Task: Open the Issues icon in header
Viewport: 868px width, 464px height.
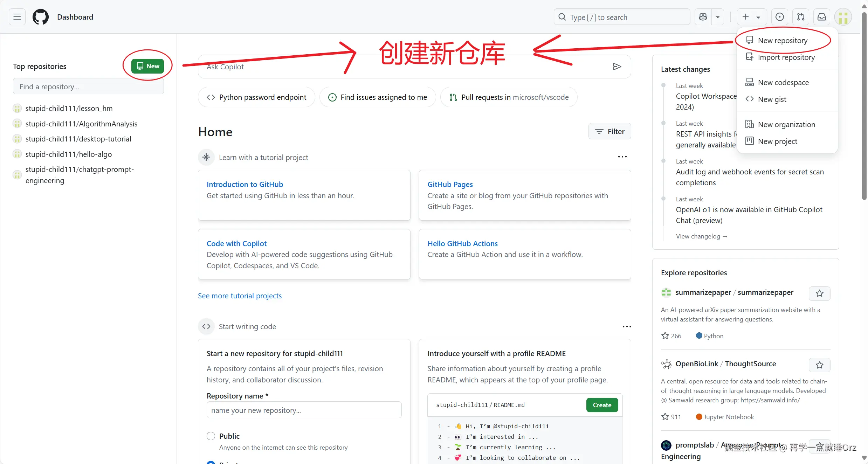Action: coord(780,17)
